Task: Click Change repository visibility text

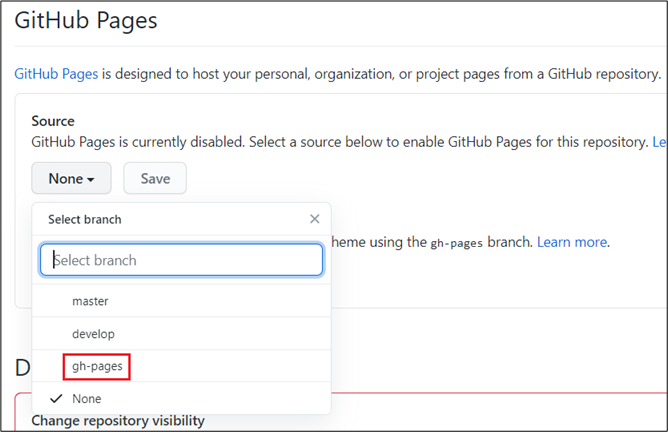Action: point(118,420)
